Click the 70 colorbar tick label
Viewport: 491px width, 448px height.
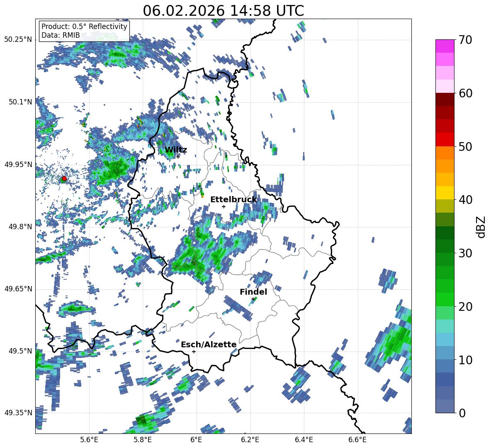tap(465, 40)
